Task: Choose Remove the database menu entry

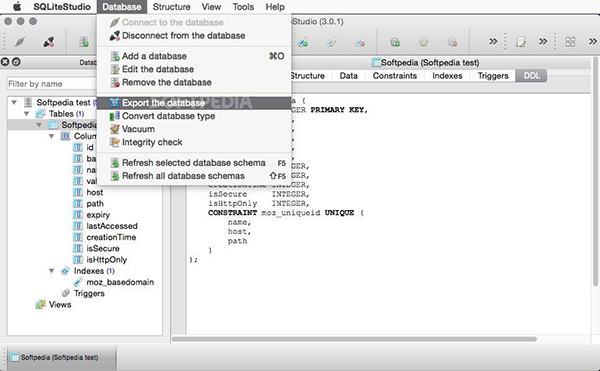Action: tap(194, 82)
